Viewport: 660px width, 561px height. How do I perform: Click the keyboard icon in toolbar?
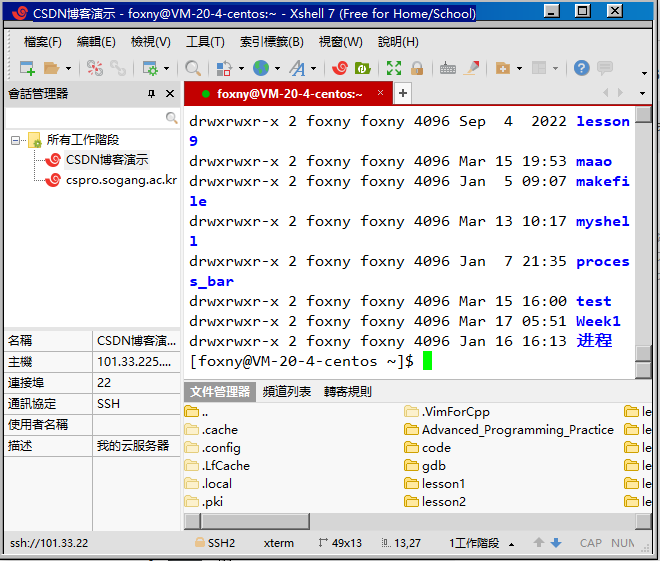point(447,68)
